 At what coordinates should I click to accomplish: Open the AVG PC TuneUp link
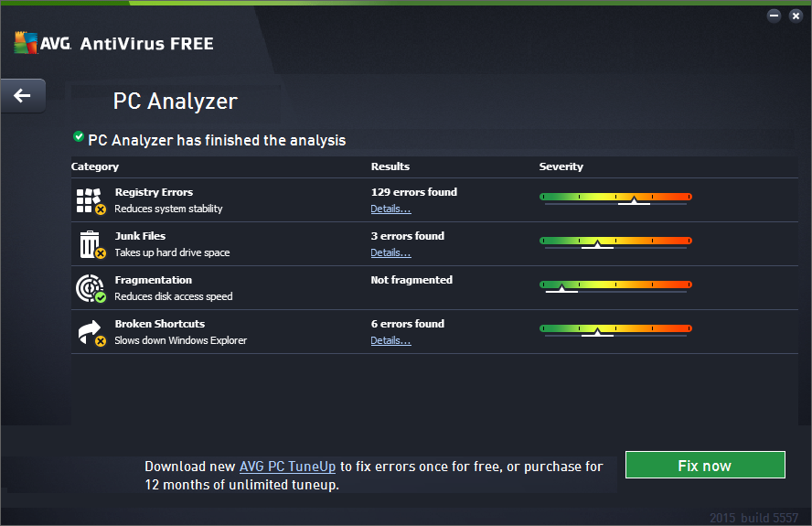[x=287, y=467]
